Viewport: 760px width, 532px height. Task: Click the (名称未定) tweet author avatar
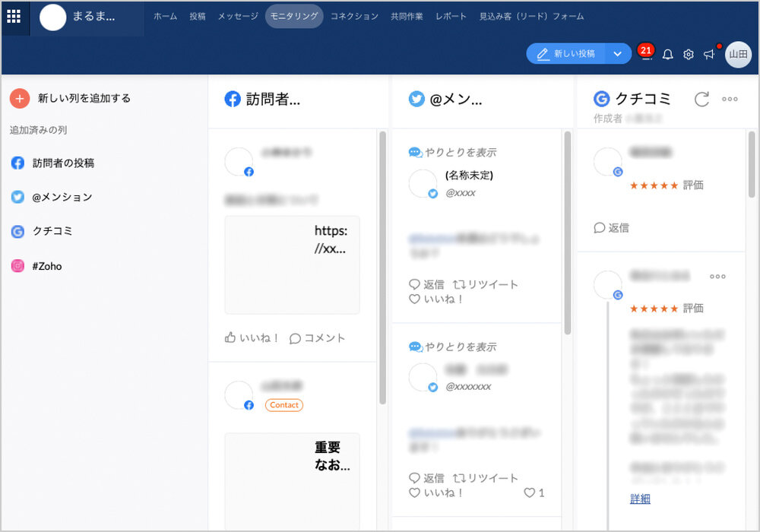(423, 184)
